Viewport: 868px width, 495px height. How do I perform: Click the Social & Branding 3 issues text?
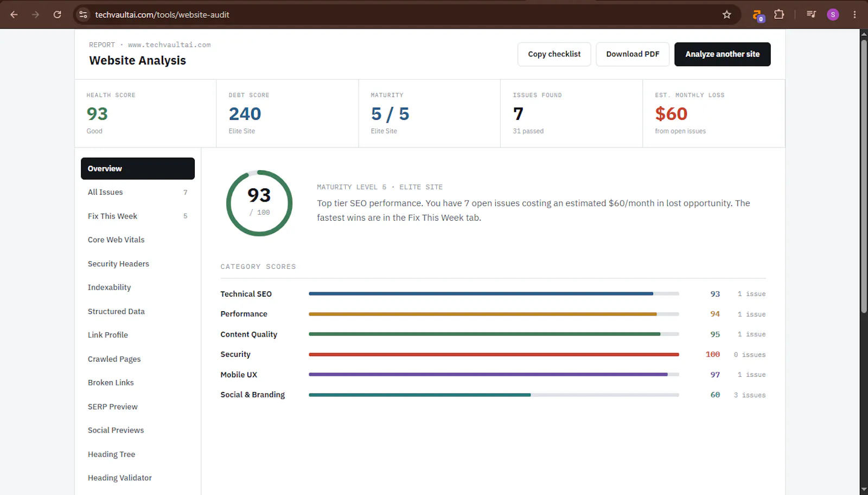pyautogui.click(x=750, y=395)
